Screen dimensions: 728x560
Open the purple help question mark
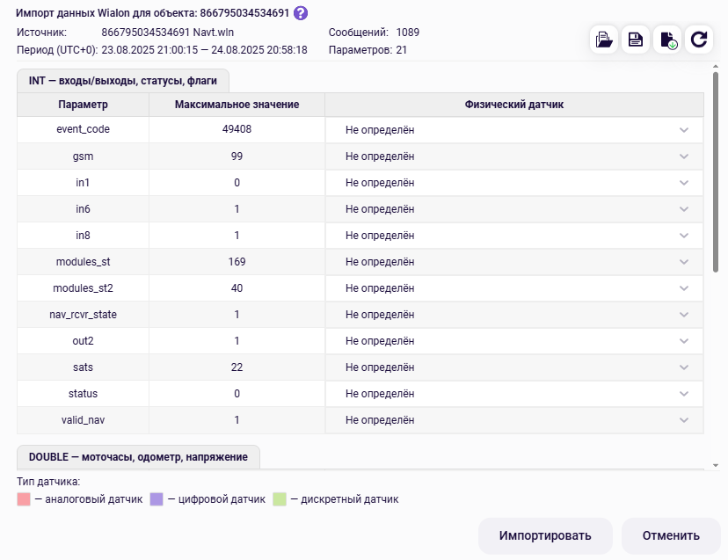coord(301,12)
